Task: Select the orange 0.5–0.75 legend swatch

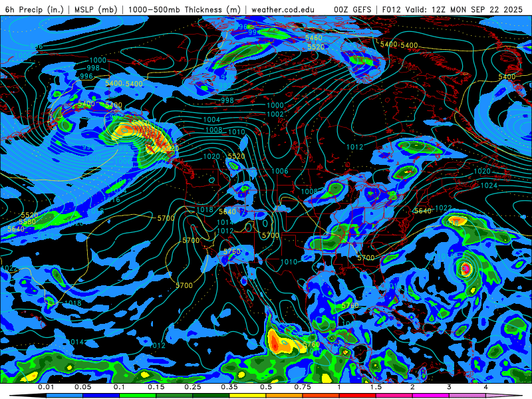Action: 285,396
